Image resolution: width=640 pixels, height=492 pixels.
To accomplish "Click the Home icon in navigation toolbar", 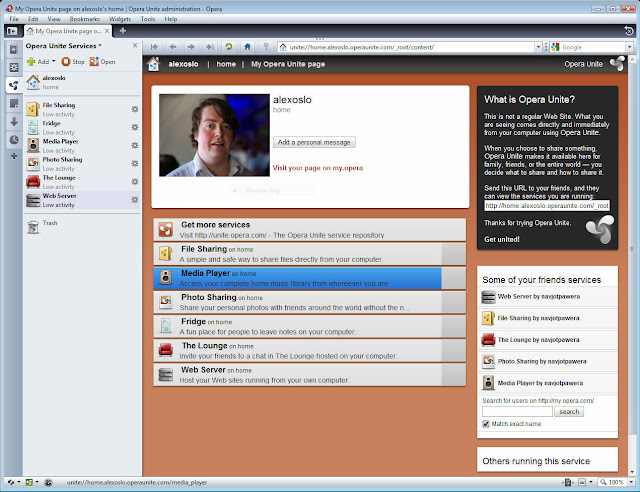I will 247,47.
